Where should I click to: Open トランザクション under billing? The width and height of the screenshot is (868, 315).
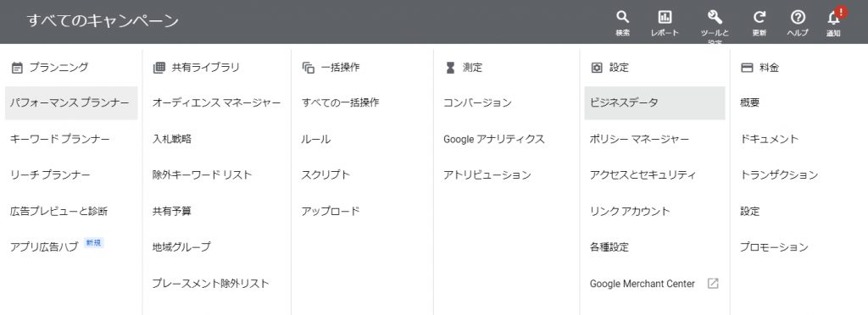[x=779, y=174]
